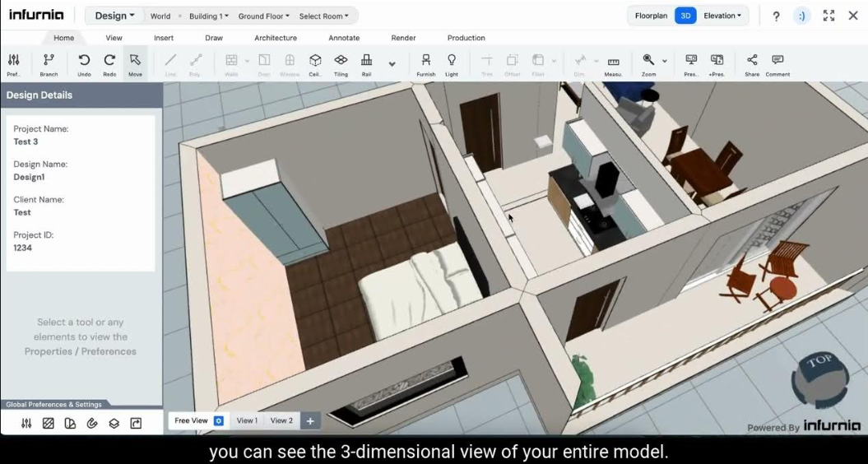Toggle fullscreen mode icon
The image size is (868, 464).
pos(829,16)
